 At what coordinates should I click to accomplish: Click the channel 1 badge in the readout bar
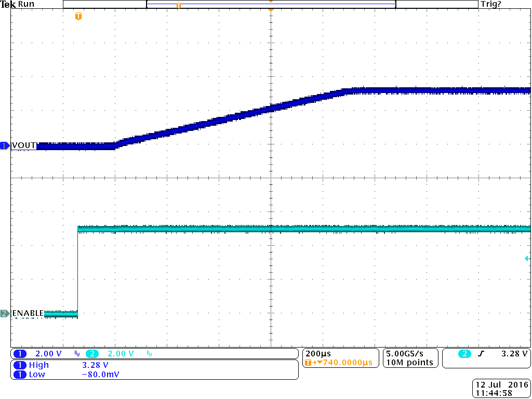click(x=20, y=353)
